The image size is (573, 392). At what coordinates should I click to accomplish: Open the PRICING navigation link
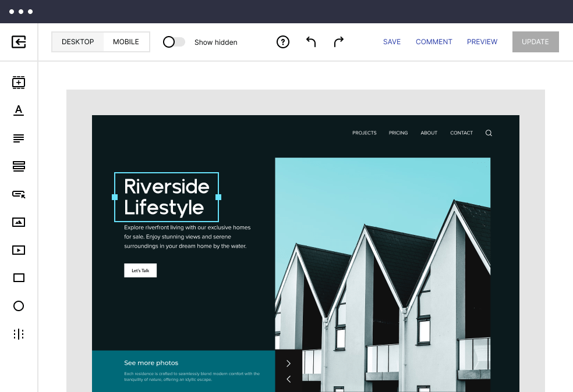click(x=398, y=133)
